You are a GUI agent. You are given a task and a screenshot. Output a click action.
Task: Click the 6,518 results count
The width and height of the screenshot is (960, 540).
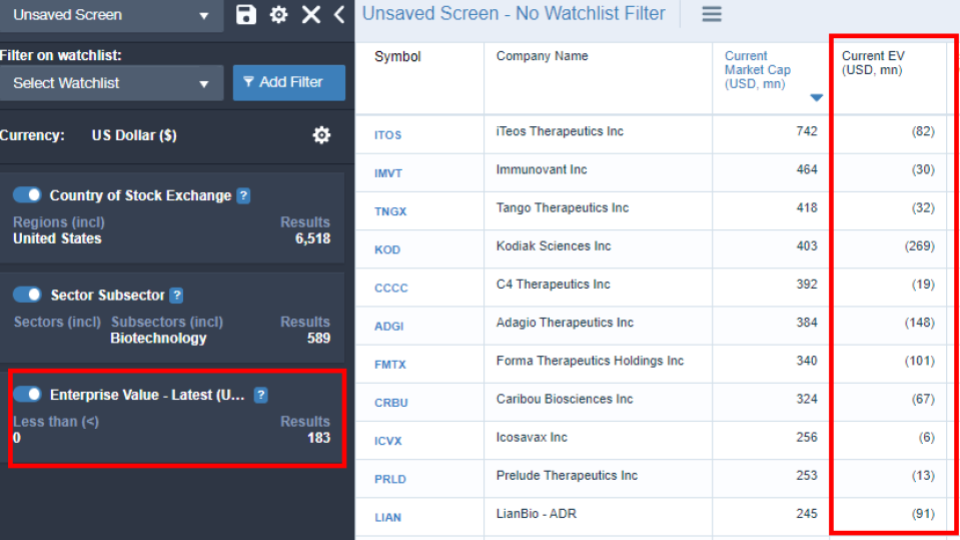tap(313, 239)
